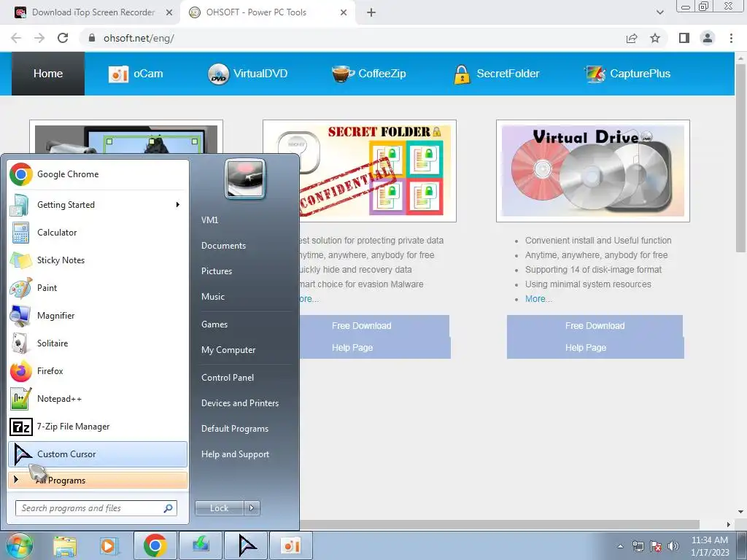Click Virtual Drive product thumbnail
747x560 pixels.
click(x=592, y=171)
